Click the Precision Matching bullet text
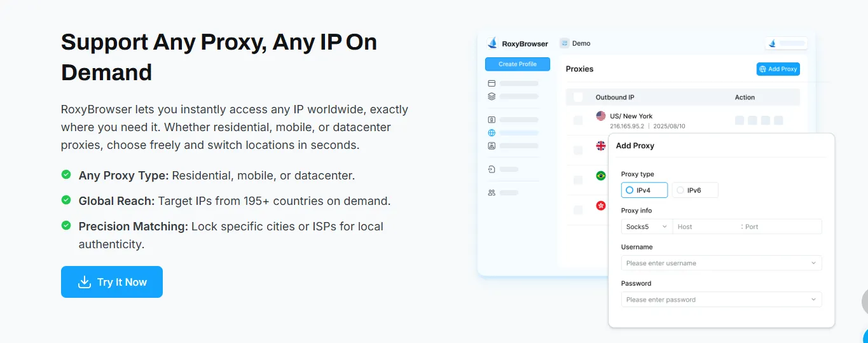868x343 pixels. tap(231, 235)
